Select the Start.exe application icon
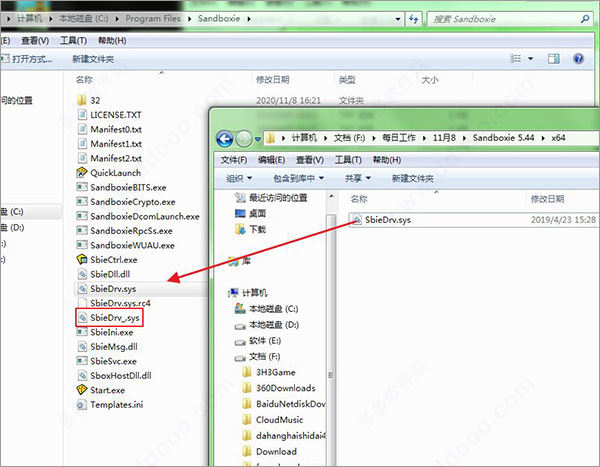Image resolution: width=600 pixels, height=467 pixels. pyautogui.click(x=82, y=390)
